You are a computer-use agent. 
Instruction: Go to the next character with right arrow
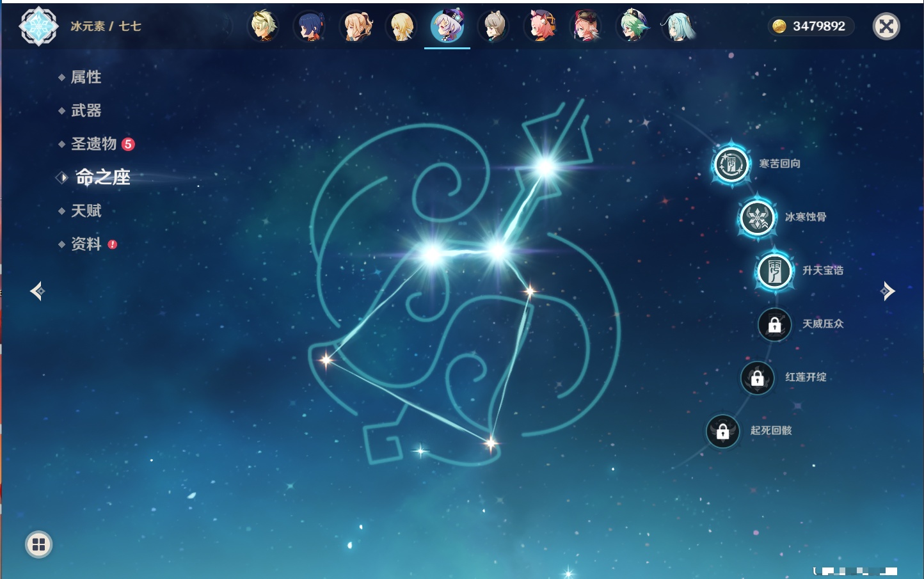(x=888, y=291)
